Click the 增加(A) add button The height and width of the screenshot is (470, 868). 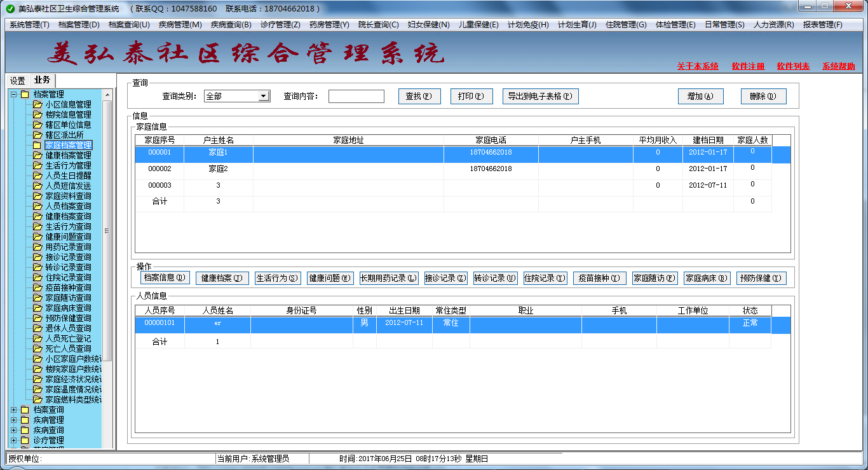[700, 96]
